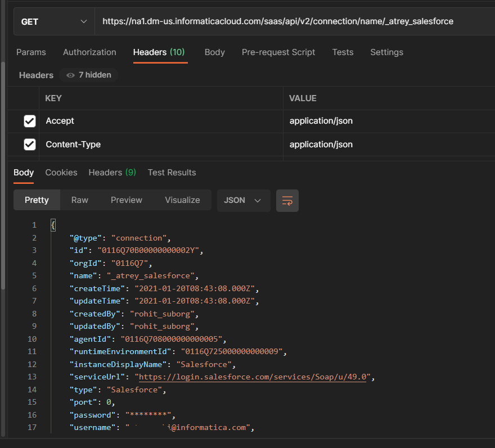Switch to Visualize response view
Viewport: 495px width, 448px height.
(x=182, y=200)
